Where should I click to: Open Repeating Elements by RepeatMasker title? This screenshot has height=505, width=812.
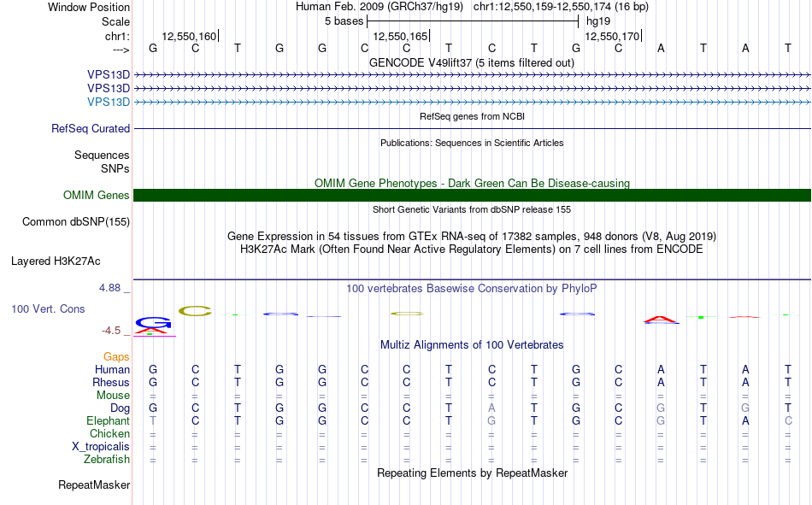472,473
